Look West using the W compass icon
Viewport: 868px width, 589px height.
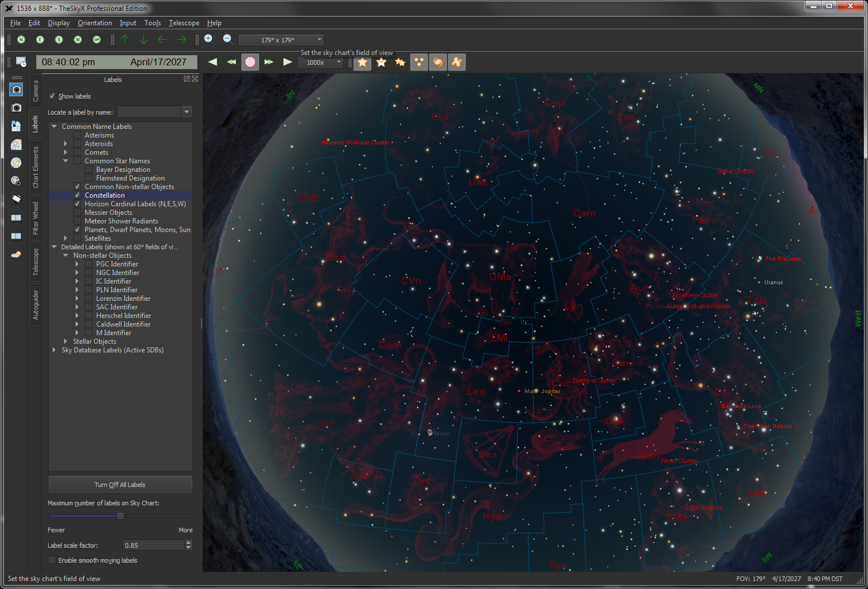pos(78,40)
